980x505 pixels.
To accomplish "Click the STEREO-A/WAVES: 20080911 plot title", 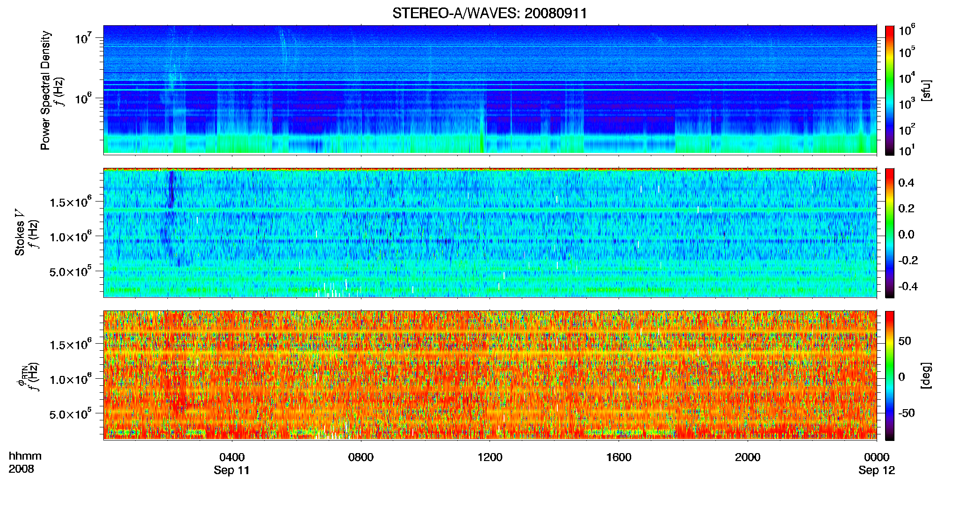I will [x=490, y=13].
